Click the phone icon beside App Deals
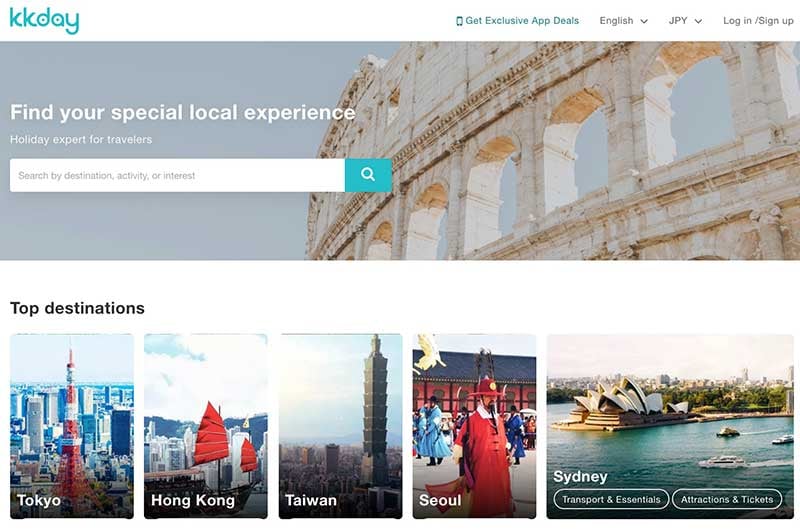The image size is (800, 532). (459, 21)
